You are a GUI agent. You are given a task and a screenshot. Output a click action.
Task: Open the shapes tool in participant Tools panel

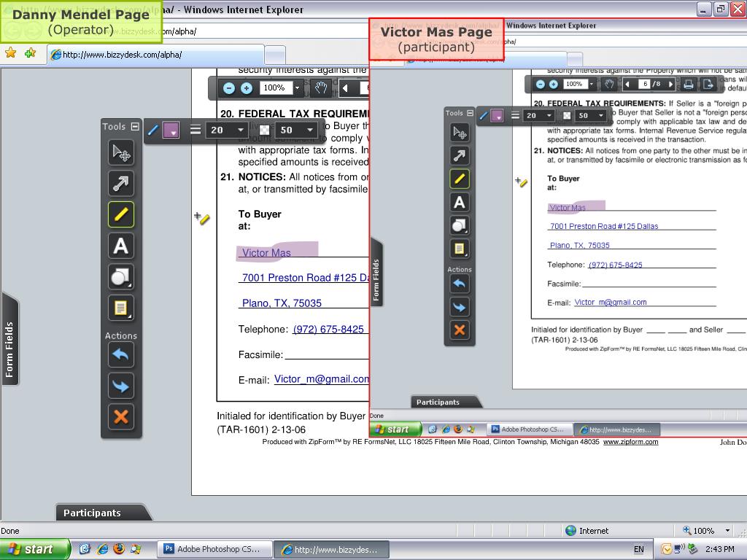coord(460,225)
